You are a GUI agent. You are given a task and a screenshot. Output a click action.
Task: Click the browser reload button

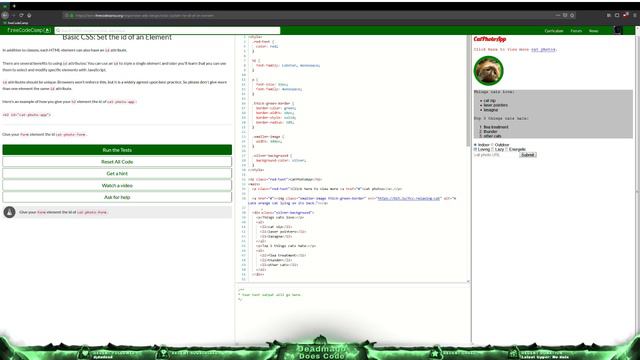coord(21,15)
